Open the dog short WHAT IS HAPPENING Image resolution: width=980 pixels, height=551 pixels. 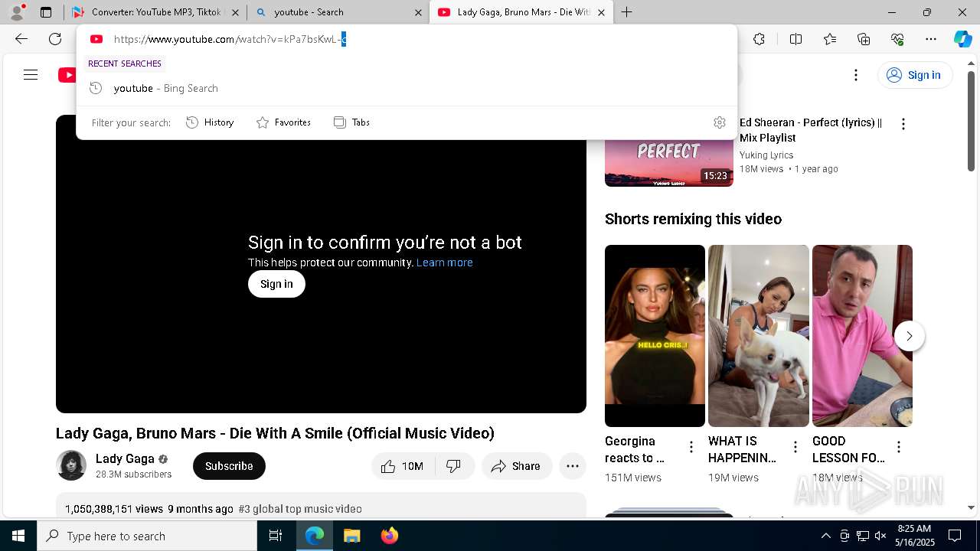click(x=759, y=336)
